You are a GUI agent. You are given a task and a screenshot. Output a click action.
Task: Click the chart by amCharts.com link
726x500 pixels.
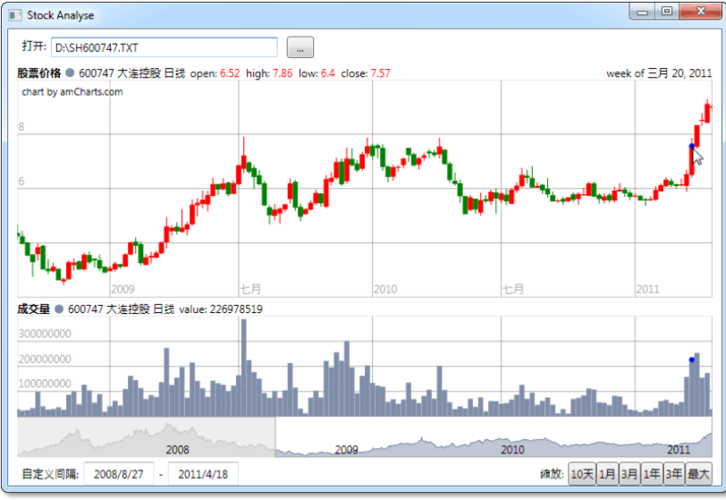tap(72, 92)
